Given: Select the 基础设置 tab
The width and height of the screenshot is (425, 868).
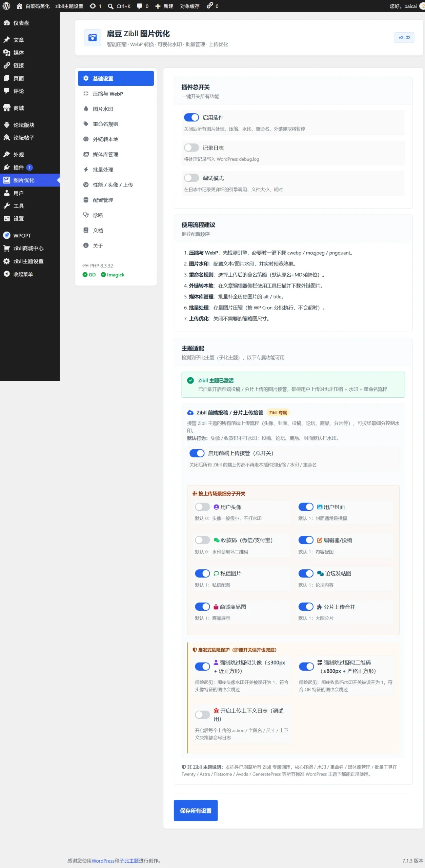Looking at the screenshot, I should click(x=116, y=78).
